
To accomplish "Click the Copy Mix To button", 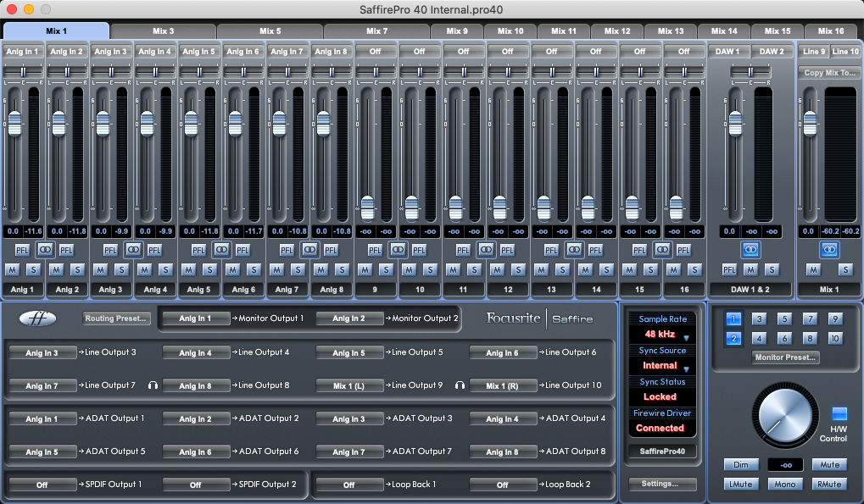I will click(x=829, y=72).
